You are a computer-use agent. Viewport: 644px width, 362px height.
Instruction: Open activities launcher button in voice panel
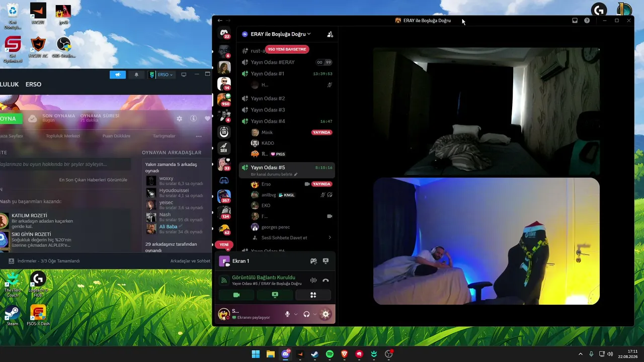point(313,295)
